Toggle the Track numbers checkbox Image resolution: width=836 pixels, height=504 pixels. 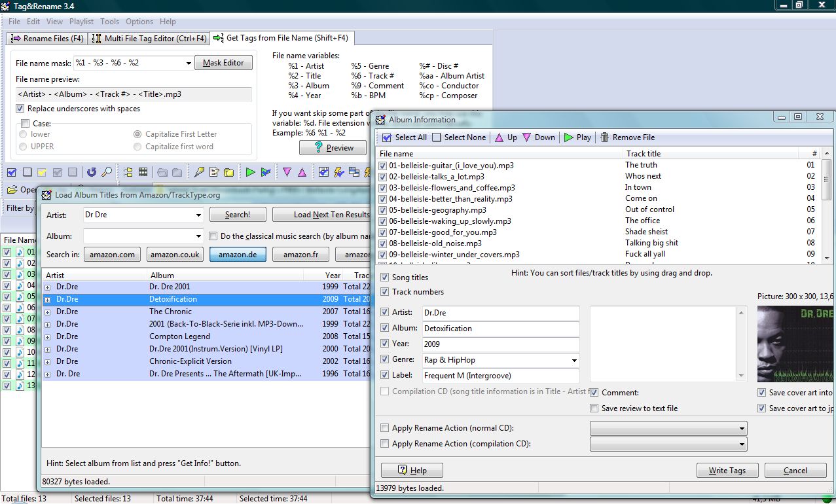[384, 292]
